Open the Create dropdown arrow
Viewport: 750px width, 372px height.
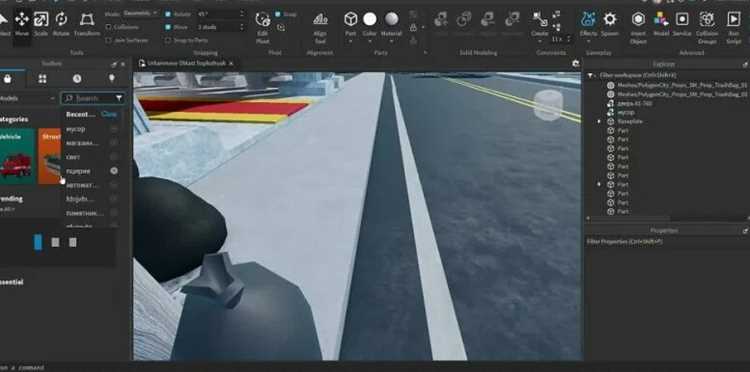click(540, 41)
